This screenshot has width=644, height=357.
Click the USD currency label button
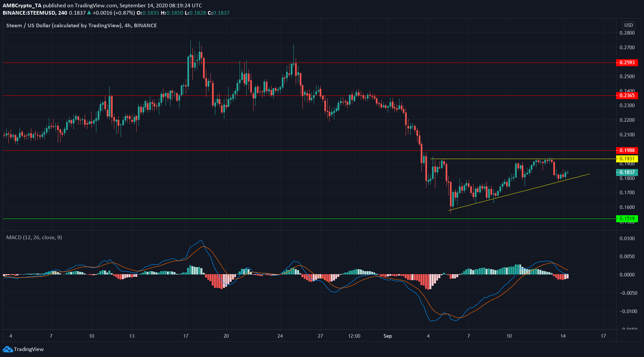pyautogui.click(x=628, y=25)
